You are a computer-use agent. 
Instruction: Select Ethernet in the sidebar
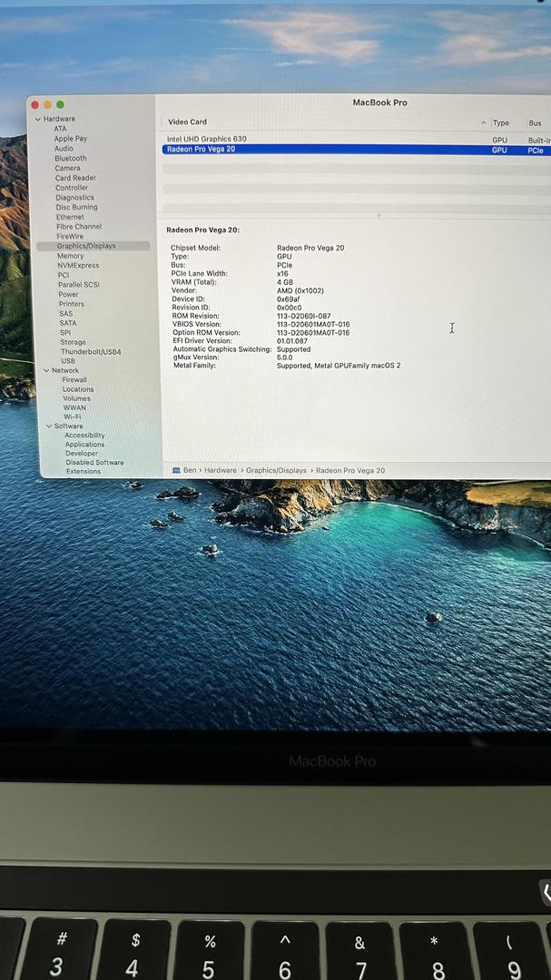70,217
